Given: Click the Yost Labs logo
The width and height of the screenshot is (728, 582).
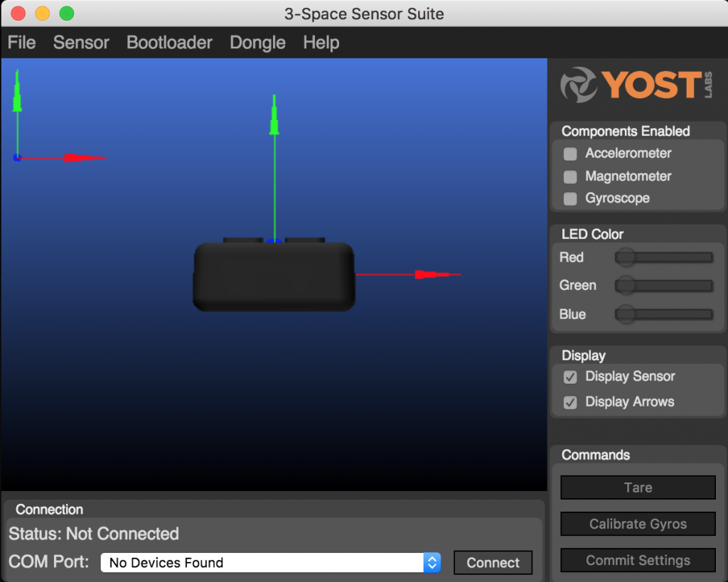Looking at the screenshot, I should click(636, 85).
